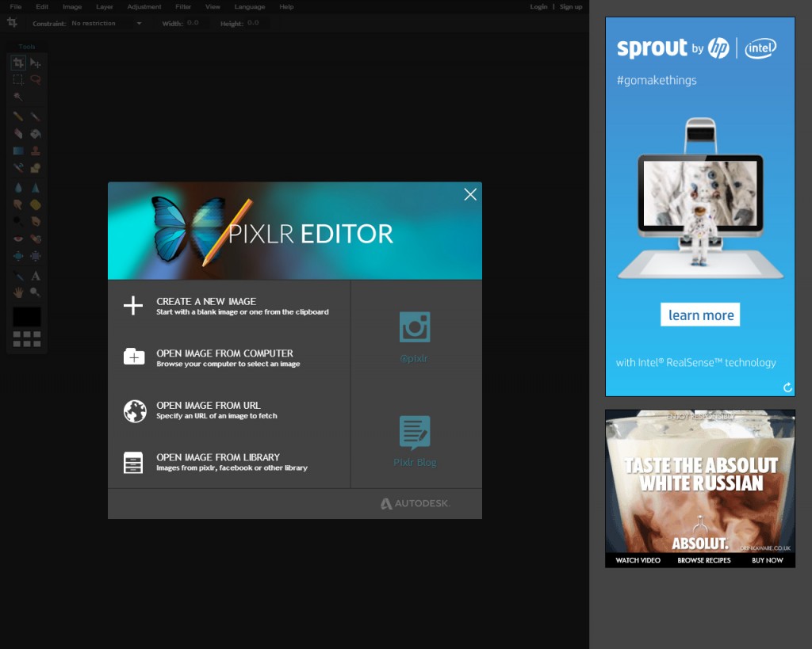Select the Move tool

click(35, 63)
